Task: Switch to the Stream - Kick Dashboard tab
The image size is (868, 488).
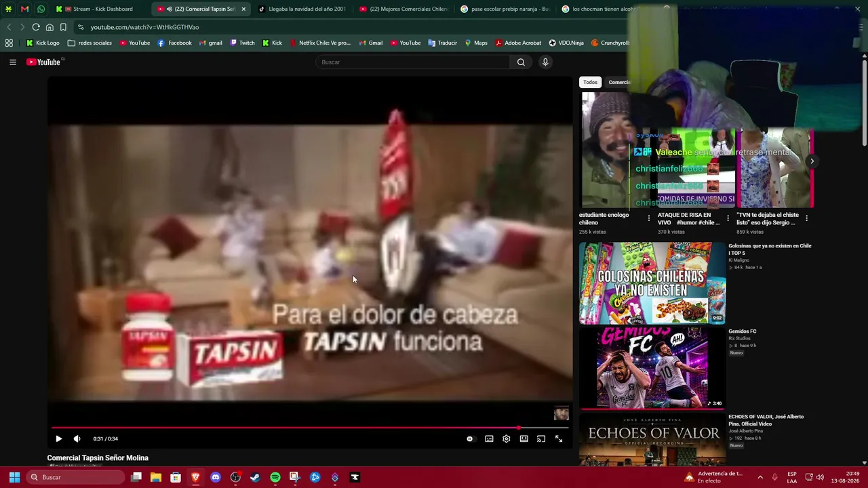Action: (98, 9)
